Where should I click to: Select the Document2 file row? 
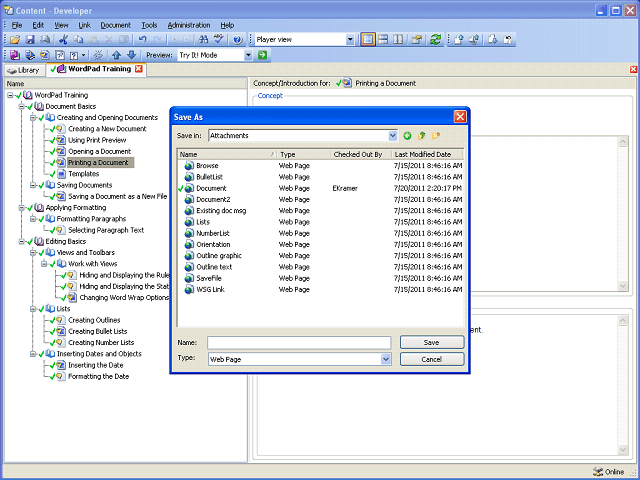320,200
